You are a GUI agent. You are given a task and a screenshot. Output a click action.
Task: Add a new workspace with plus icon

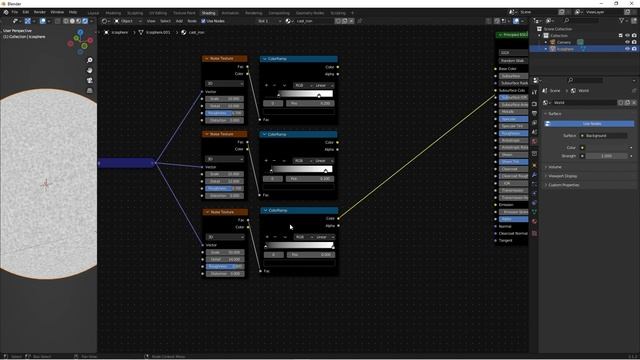[353, 13]
